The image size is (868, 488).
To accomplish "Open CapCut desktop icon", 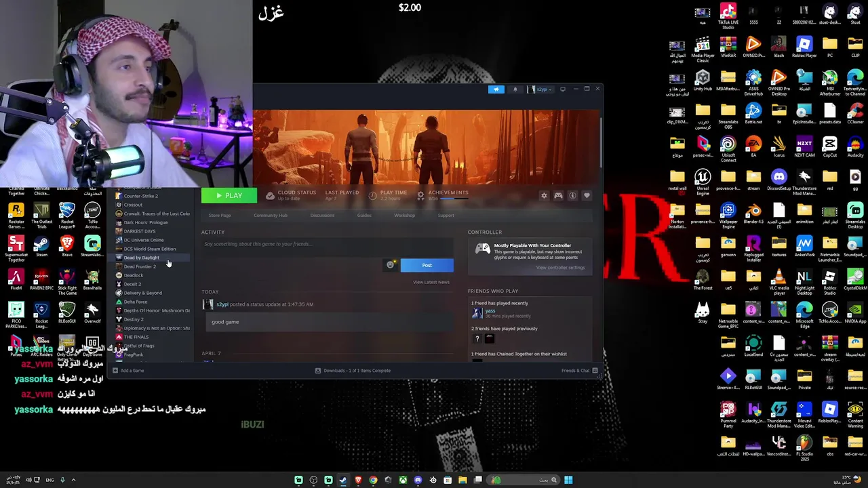I will 830,147.
